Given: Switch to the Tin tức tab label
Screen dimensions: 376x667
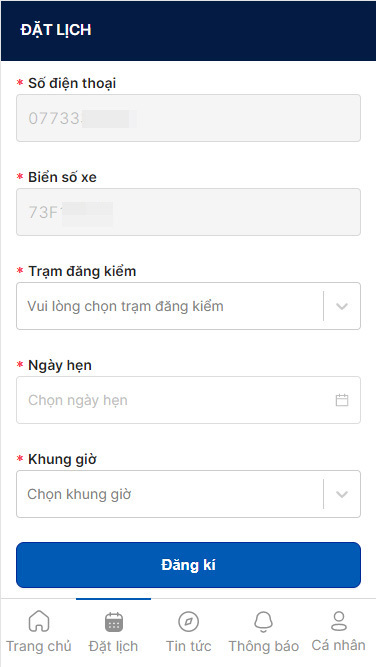Looking at the screenshot, I should click(188, 646).
